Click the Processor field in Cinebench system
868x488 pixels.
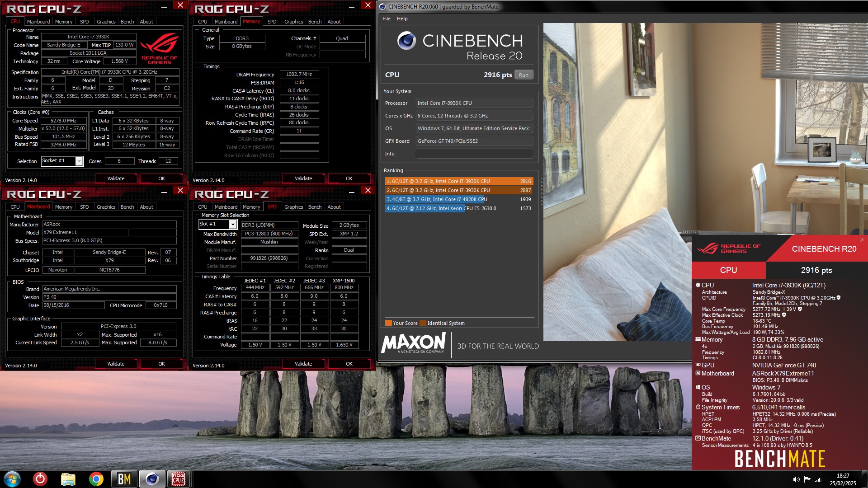(x=474, y=103)
